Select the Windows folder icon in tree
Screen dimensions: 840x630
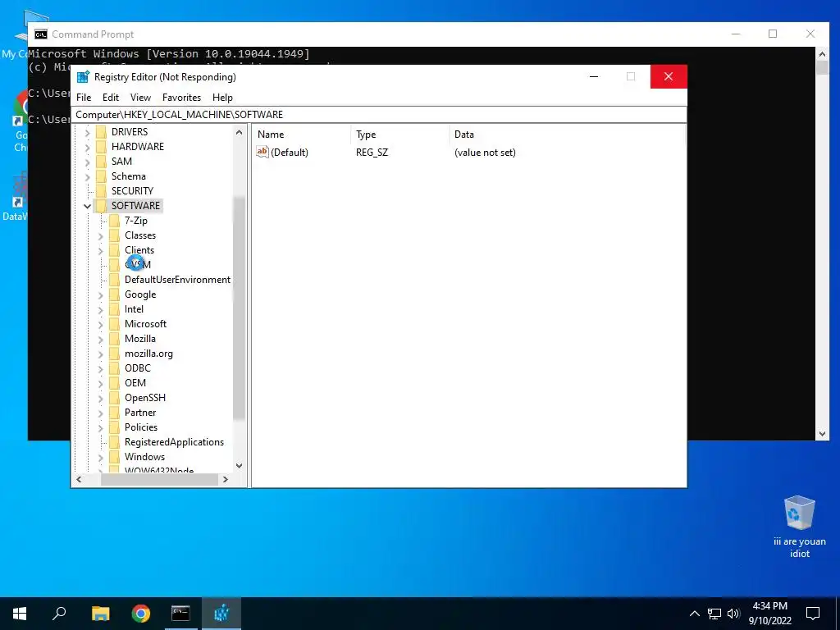[114, 457]
